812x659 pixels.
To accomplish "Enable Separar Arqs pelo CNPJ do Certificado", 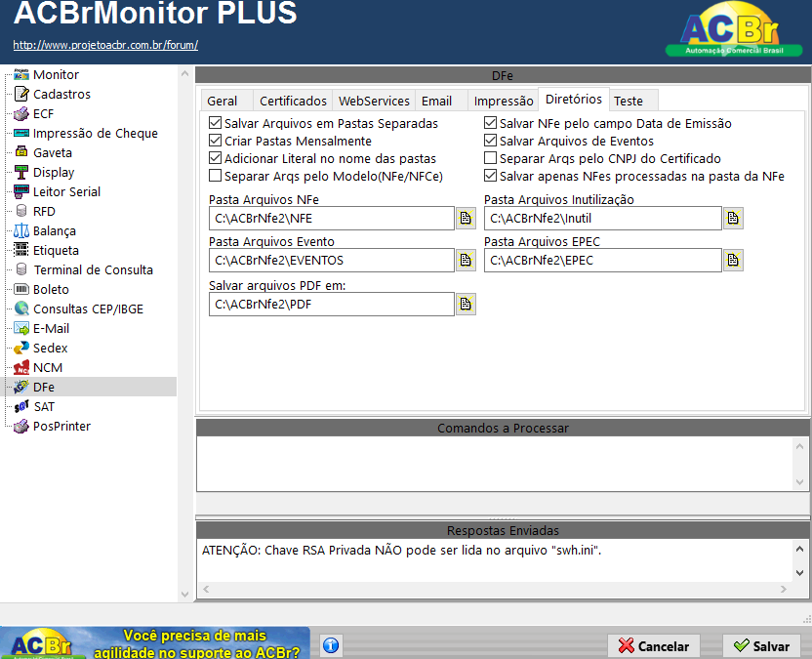I will click(x=490, y=158).
